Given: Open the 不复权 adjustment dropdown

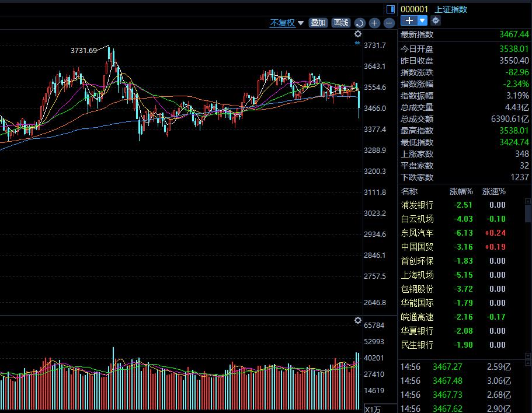Looking at the screenshot, I should pyautogui.click(x=287, y=23).
